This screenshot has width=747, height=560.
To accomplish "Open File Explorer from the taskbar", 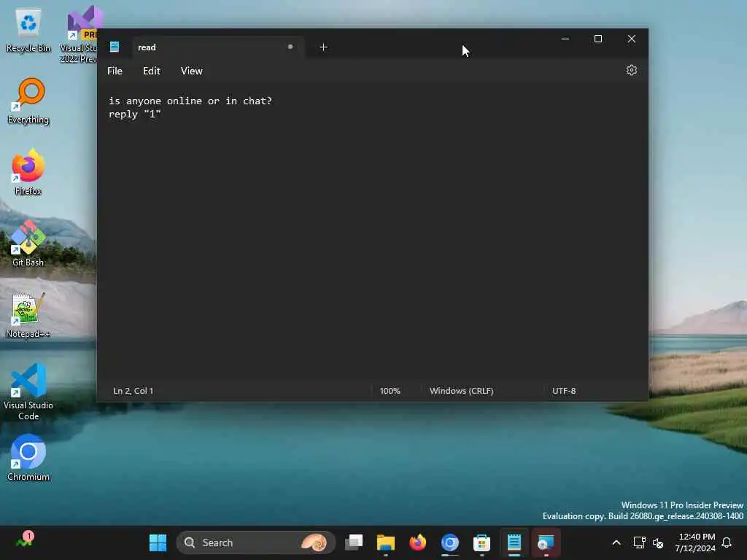I will point(385,542).
